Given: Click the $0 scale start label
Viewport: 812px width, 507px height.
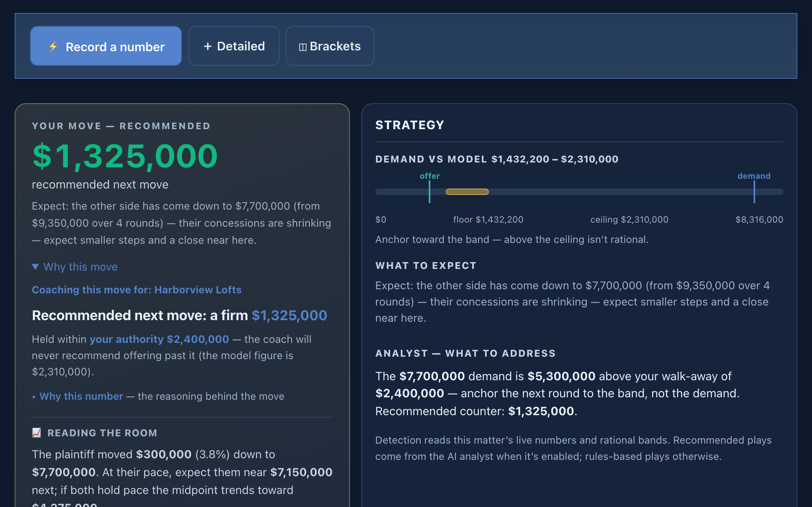Looking at the screenshot, I should (x=381, y=219).
